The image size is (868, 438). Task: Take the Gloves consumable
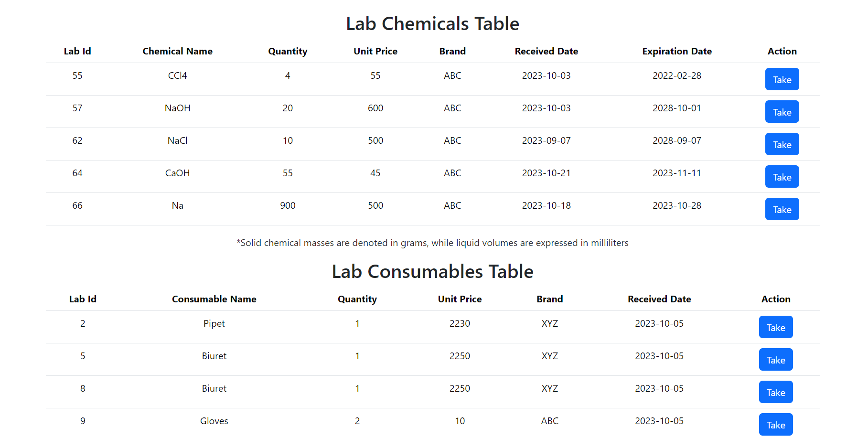tap(775, 424)
